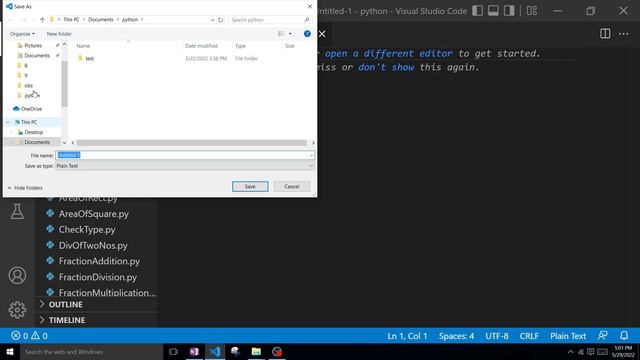640x360 pixels.
Task: Click CRLF end of line in status bar
Action: pos(529,336)
